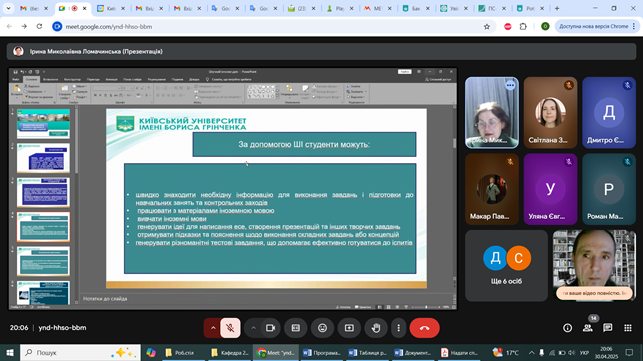
Task: Bookmark this page with star icon
Action: coord(487,27)
